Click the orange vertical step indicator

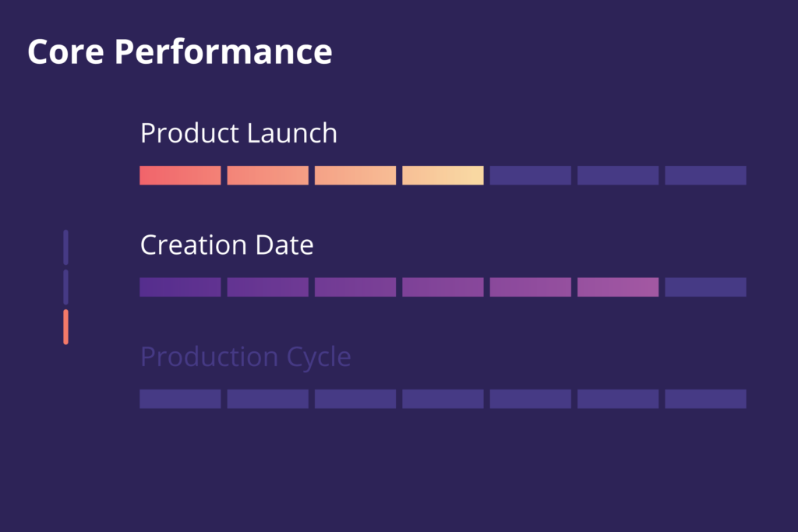pyautogui.click(x=65, y=327)
